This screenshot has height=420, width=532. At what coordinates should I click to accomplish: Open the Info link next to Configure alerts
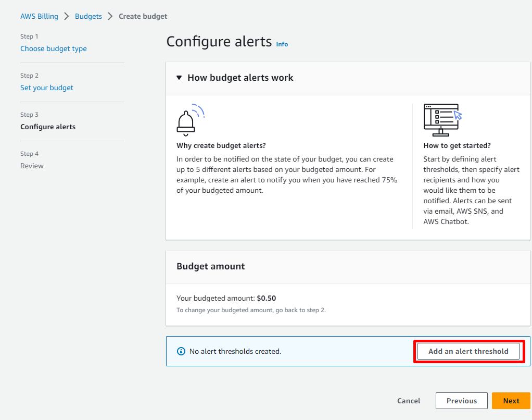tap(282, 44)
